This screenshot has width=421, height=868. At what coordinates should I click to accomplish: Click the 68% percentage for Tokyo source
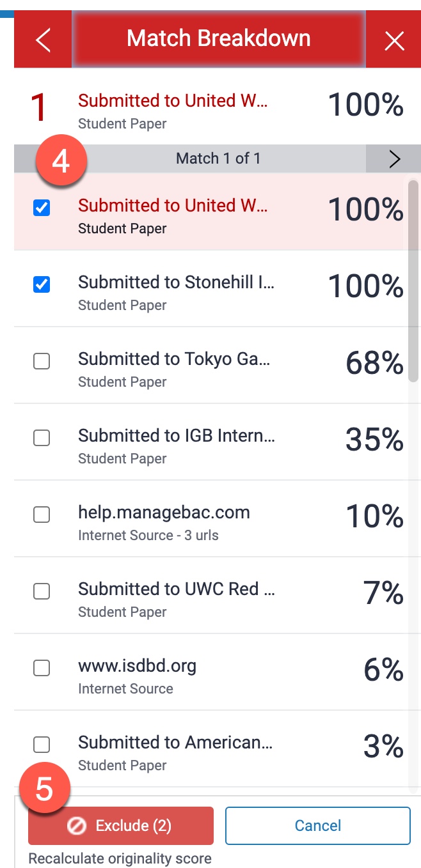373,362
